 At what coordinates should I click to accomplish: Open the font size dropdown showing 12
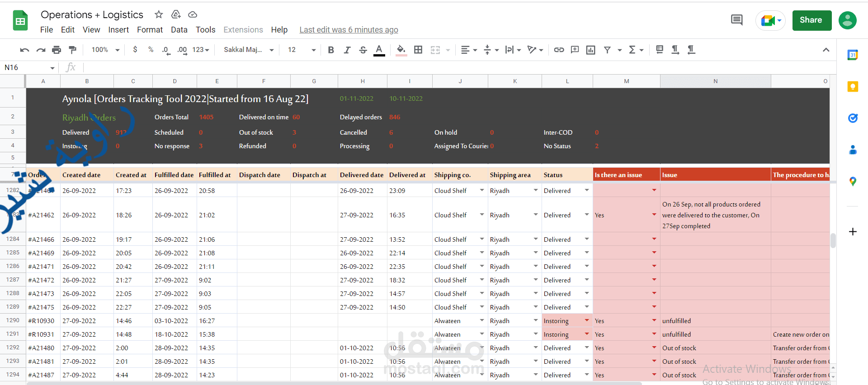[302, 50]
